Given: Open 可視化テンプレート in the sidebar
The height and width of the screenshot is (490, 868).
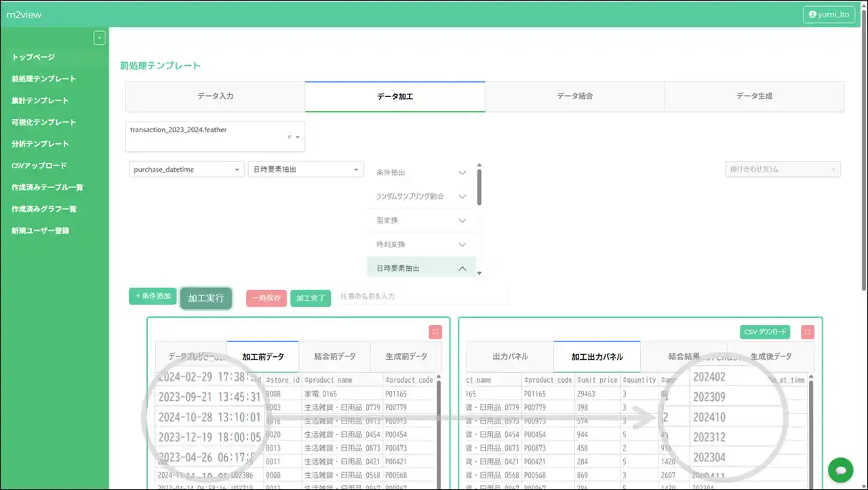Looking at the screenshot, I should tap(43, 122).
